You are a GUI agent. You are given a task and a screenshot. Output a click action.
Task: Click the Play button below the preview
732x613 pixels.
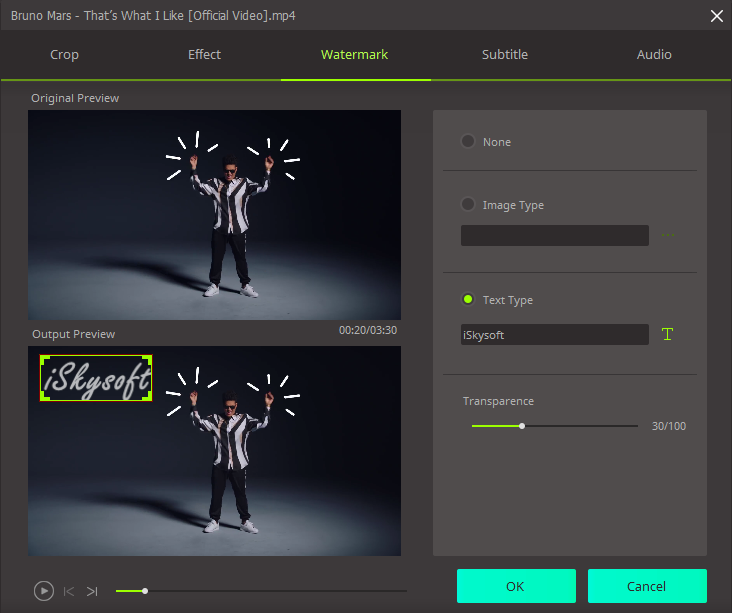coord(44,591)
